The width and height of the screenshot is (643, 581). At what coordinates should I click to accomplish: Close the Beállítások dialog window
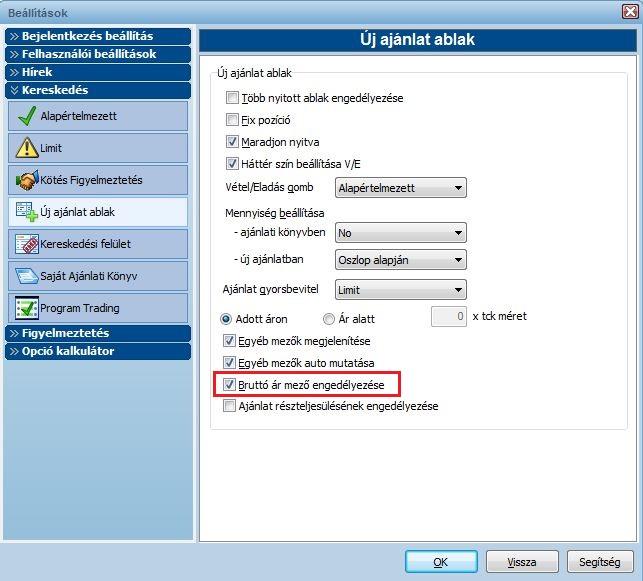point(630,11)
